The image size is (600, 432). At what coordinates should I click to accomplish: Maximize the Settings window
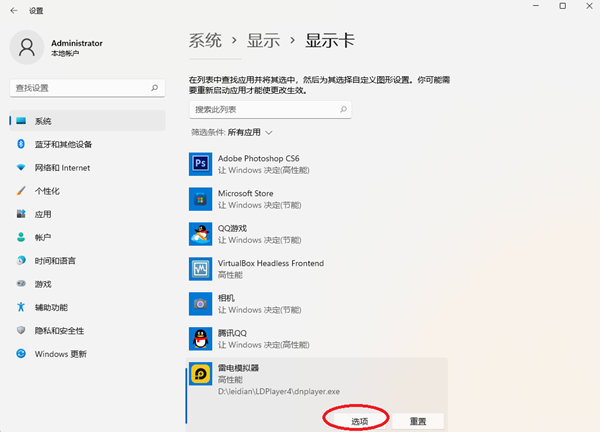(x=562, y=6)
